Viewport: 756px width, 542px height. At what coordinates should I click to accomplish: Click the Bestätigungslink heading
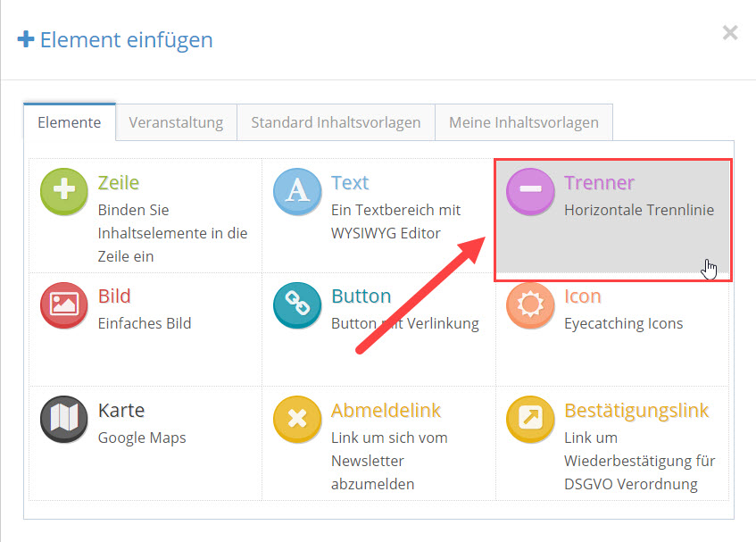636,411
